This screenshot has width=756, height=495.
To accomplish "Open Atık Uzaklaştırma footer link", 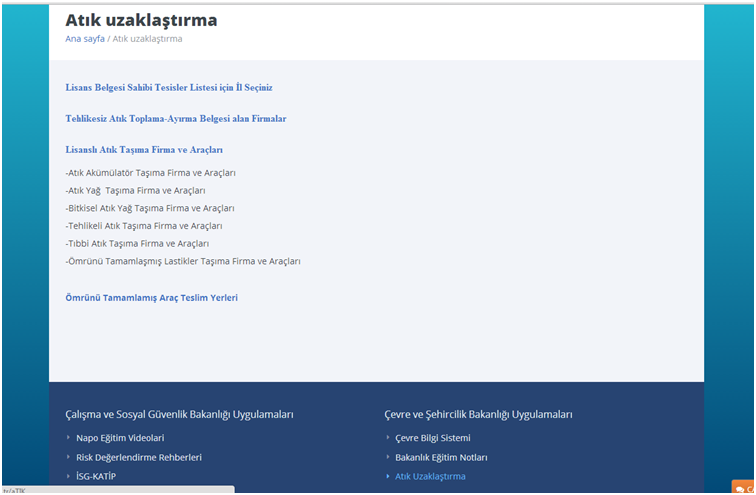I will point(430,476).
